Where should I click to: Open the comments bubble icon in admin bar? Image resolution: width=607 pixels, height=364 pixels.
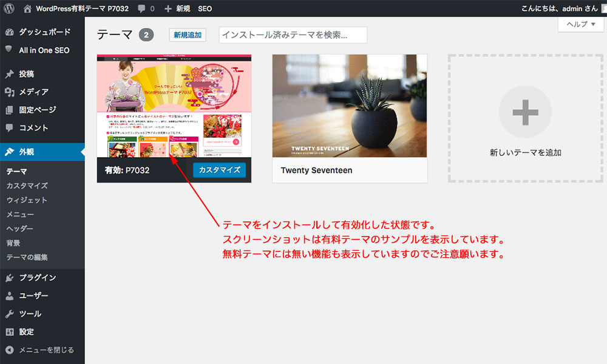(x=141, y=8)
